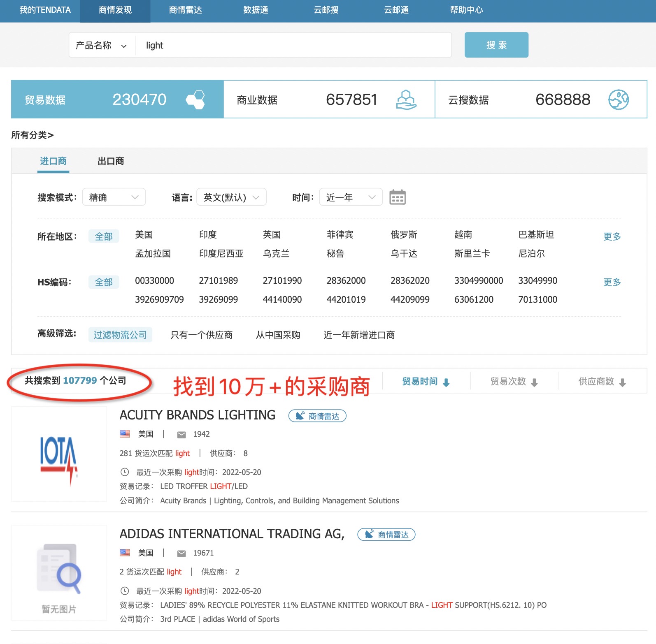
Task: Open the IOTA logo thumbnail
Action: 59,454
